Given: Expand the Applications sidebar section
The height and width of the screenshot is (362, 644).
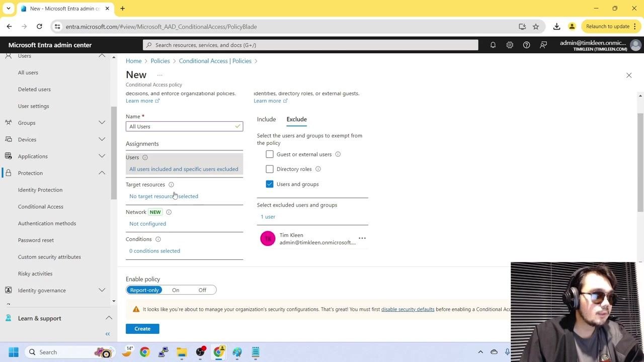Looking at the screenshot, I should (102, 156).
